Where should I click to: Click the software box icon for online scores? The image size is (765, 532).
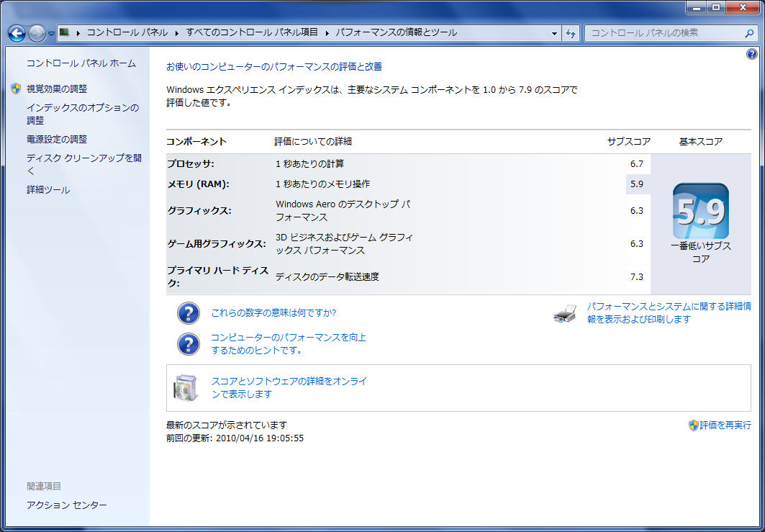tap(184, 388)
